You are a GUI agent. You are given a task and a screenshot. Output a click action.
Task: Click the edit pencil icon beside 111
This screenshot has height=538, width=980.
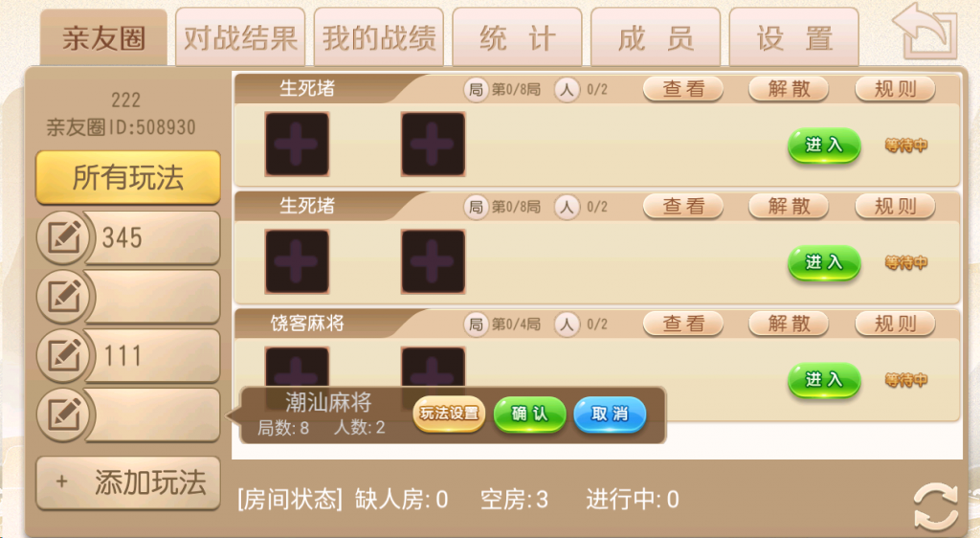pyautogui.click(x=64, y=355)
